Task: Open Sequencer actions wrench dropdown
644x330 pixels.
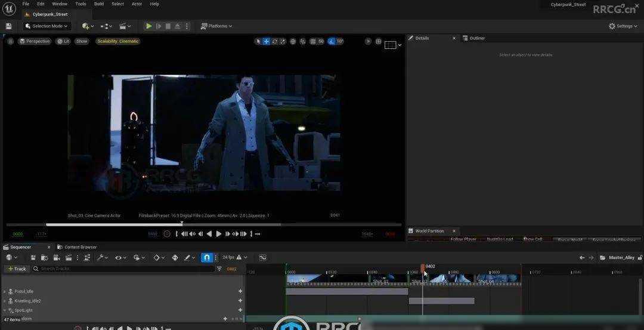Action: [x=103, y=258]
